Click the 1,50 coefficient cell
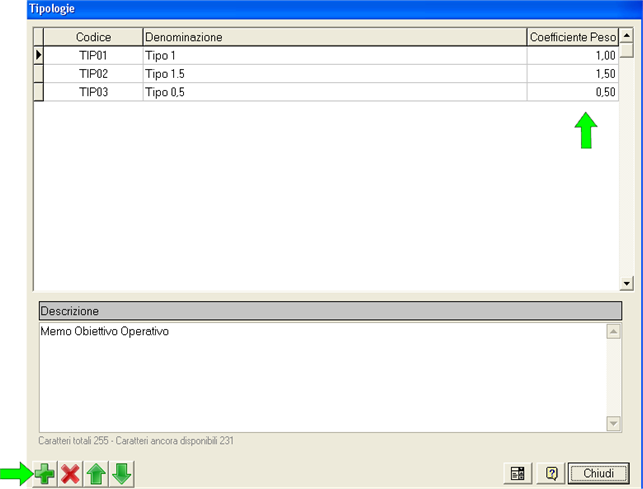The height and width of the screenshot is (489, 643). pos(572,74)
